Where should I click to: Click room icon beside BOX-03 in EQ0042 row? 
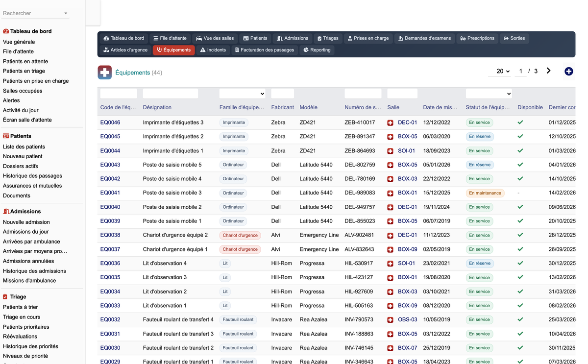click(390, 179)
